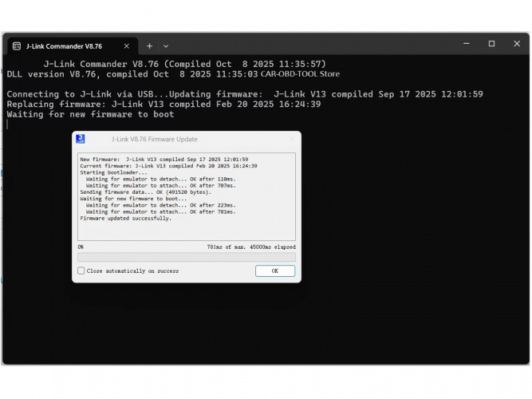Open a new terminal tab with plus
The height and width of the screenshot is (399, 532).
point(149,46)
